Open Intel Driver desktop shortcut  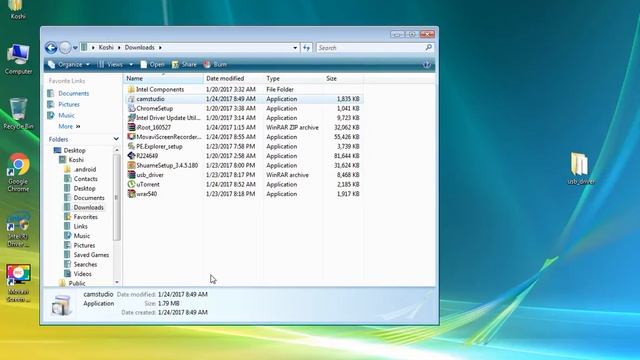(18, 229)
